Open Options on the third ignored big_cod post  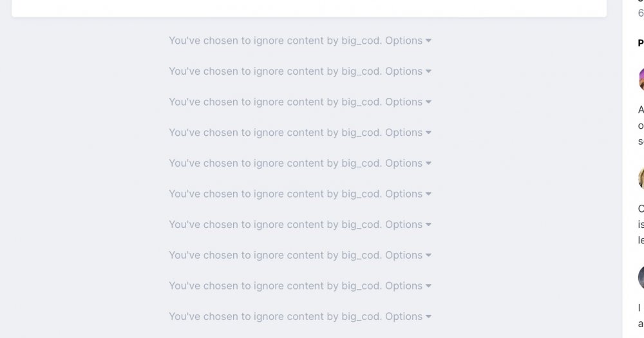coord(408,102)
